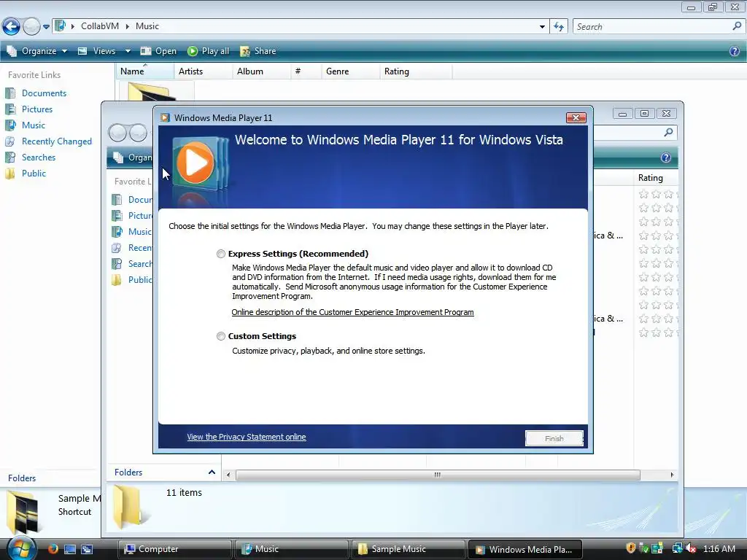The width and height of the screenshot is (747, 560).
Task: Click Show Desktop icon in quick launch
Action: pyautogui.click(x=70, y=549)
